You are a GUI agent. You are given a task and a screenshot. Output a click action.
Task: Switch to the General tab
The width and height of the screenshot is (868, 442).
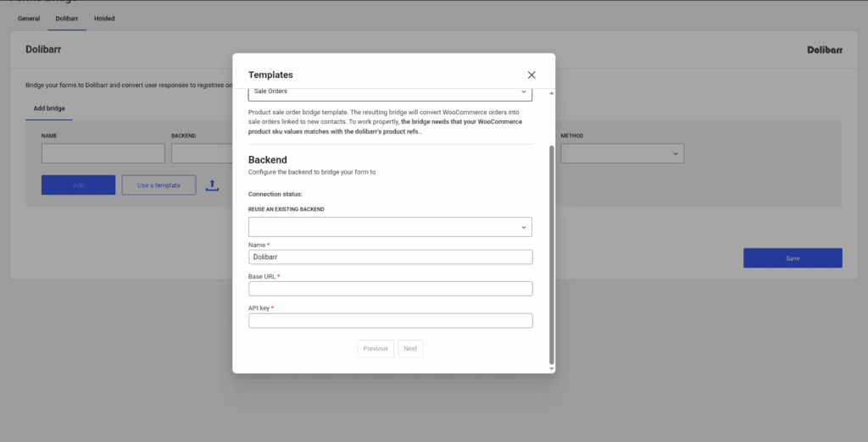point(29,19)
